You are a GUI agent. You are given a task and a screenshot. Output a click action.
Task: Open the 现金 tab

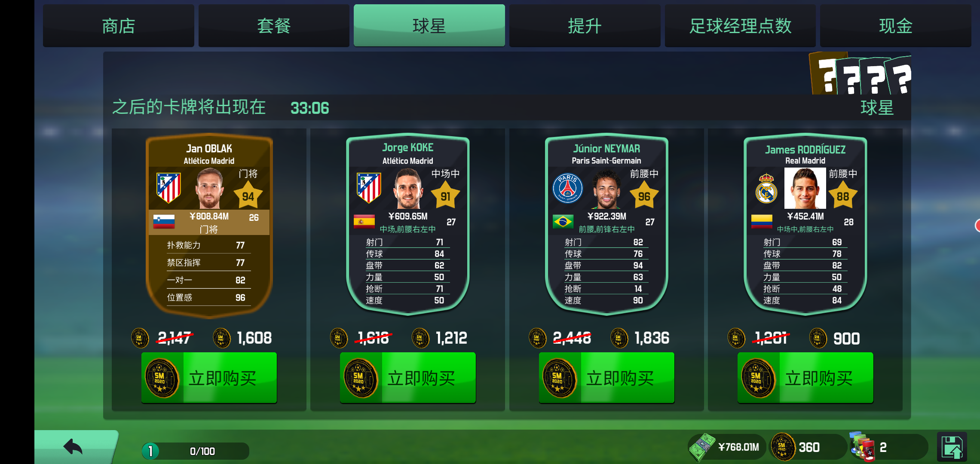(x=895, y=26)
